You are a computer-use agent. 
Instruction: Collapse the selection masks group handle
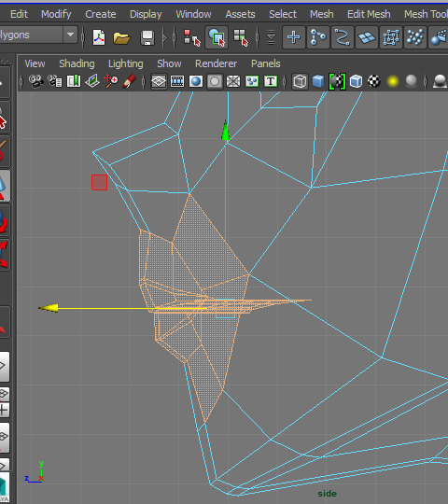(x=257, y=37)
